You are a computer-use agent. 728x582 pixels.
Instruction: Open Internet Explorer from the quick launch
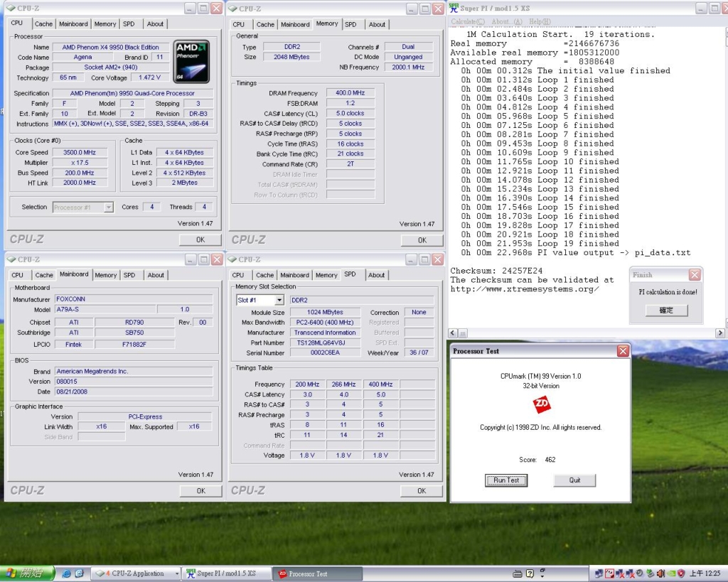point(66,573)
